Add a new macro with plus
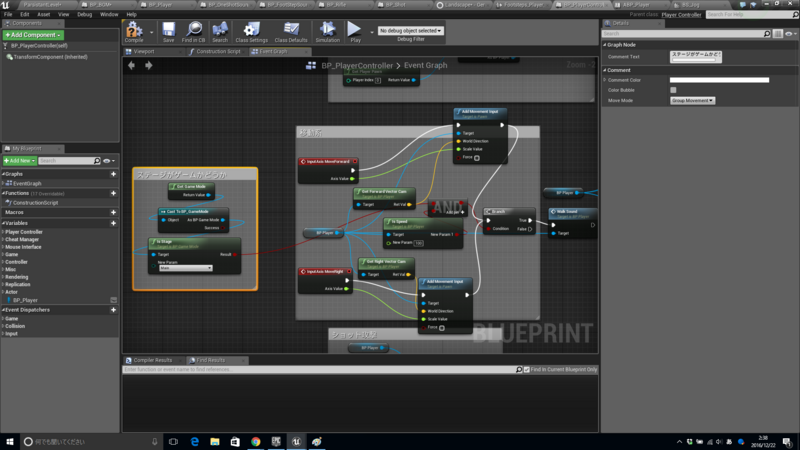 (x=113, y=212)
